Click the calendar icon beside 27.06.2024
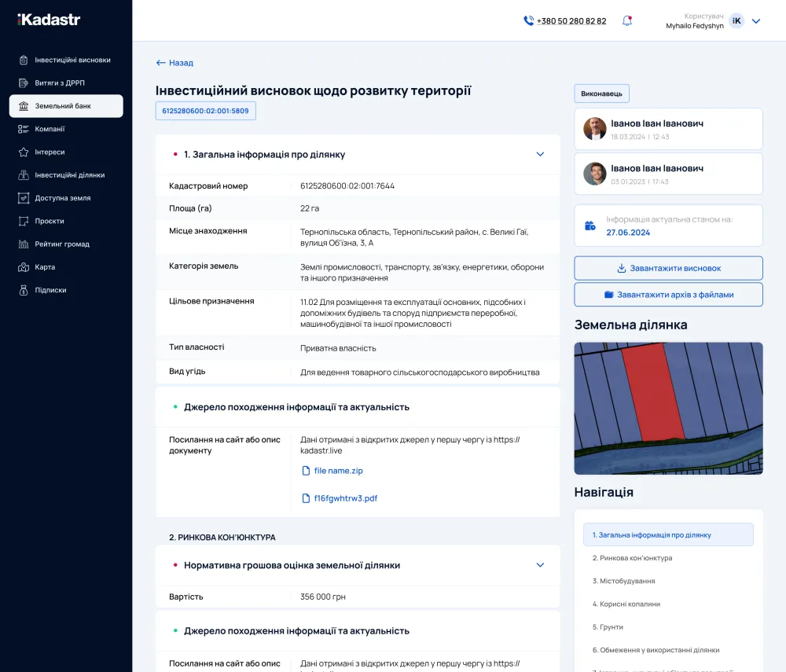The height and width of the screenshot is (672, 786). tap(590, 226)
